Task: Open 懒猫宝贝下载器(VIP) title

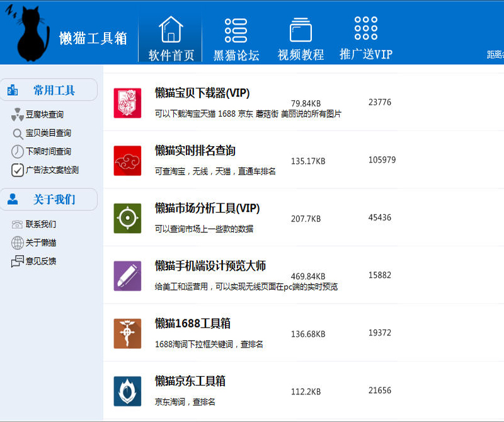Action: coord(202,93)
